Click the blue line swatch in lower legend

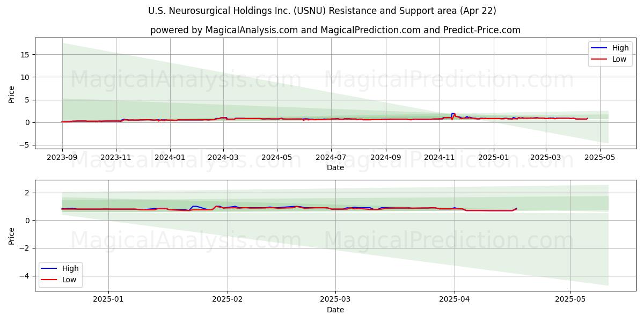point(50,269)
